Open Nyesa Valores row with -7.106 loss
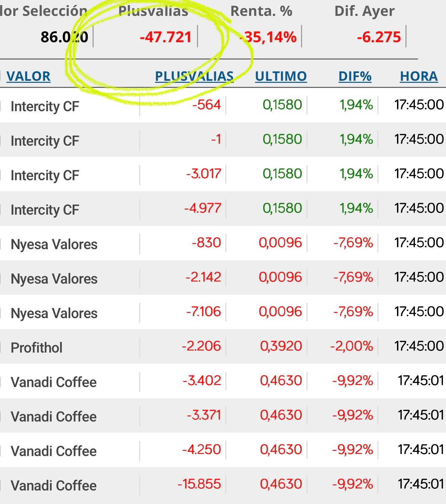This screenshot has height=504, width=446. coord(223,312)
